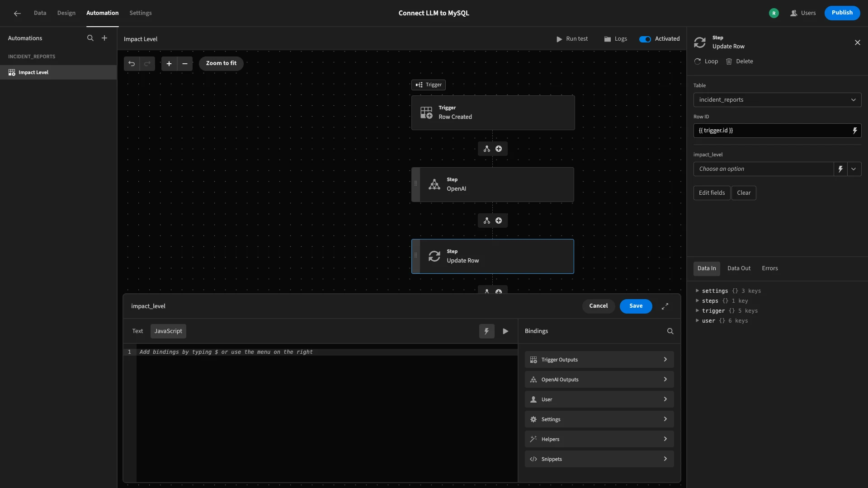Viewport: 868px width, 488px height.
Task: Expand Settings bindings category
Action: [x=599, y=419]
